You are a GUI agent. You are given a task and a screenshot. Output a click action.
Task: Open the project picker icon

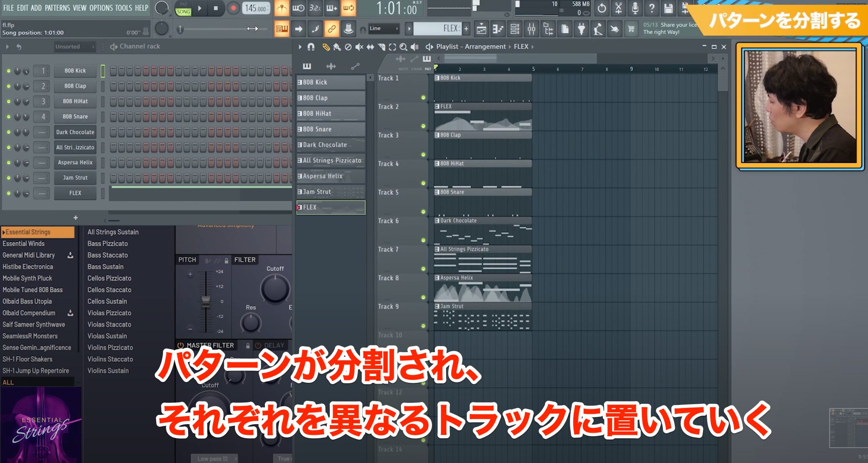[x=565, y=29]
